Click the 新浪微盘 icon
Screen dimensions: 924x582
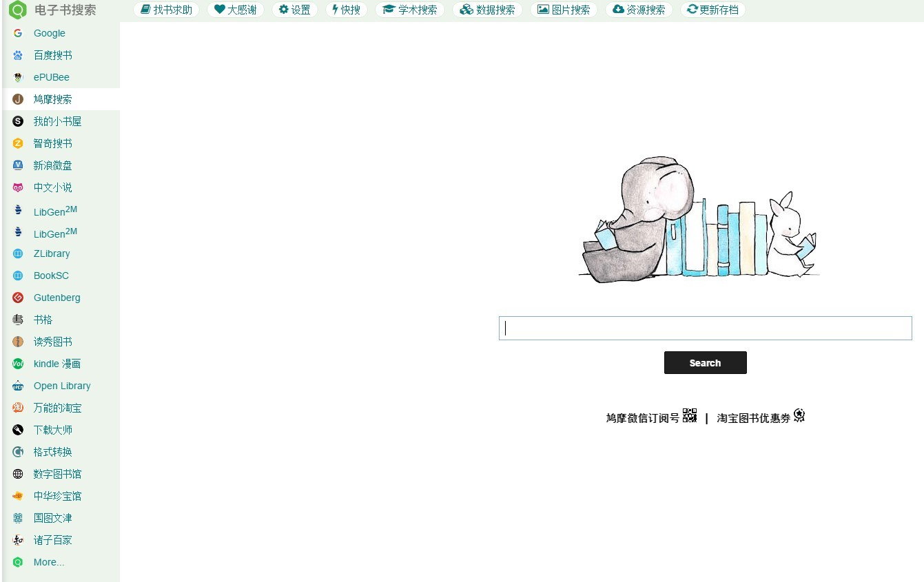coord(18,165)
